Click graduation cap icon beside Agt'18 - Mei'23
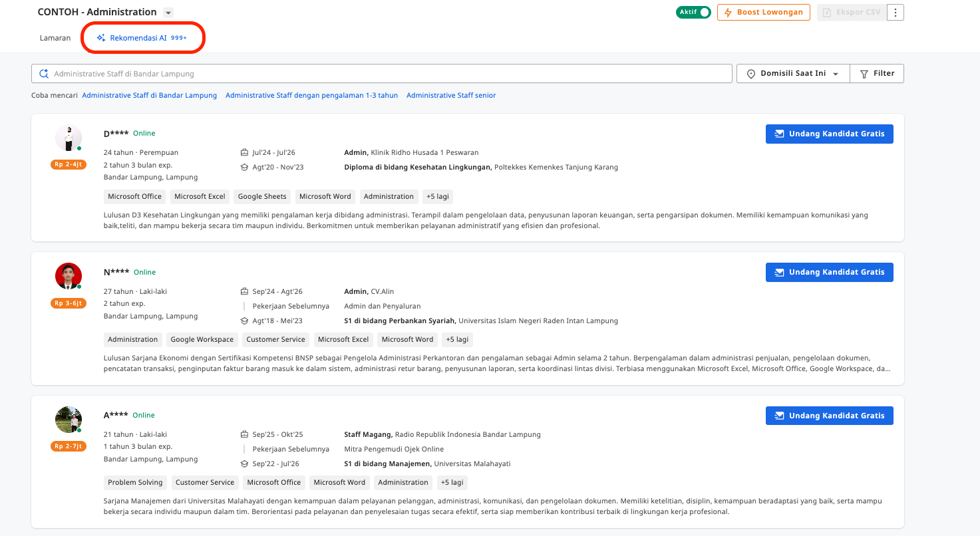 click(x=244, y=321)
